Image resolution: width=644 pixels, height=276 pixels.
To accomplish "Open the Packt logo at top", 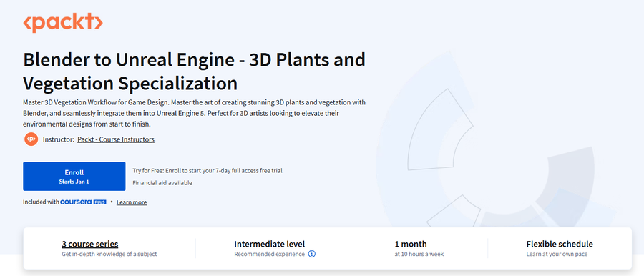I will (63, 23).
